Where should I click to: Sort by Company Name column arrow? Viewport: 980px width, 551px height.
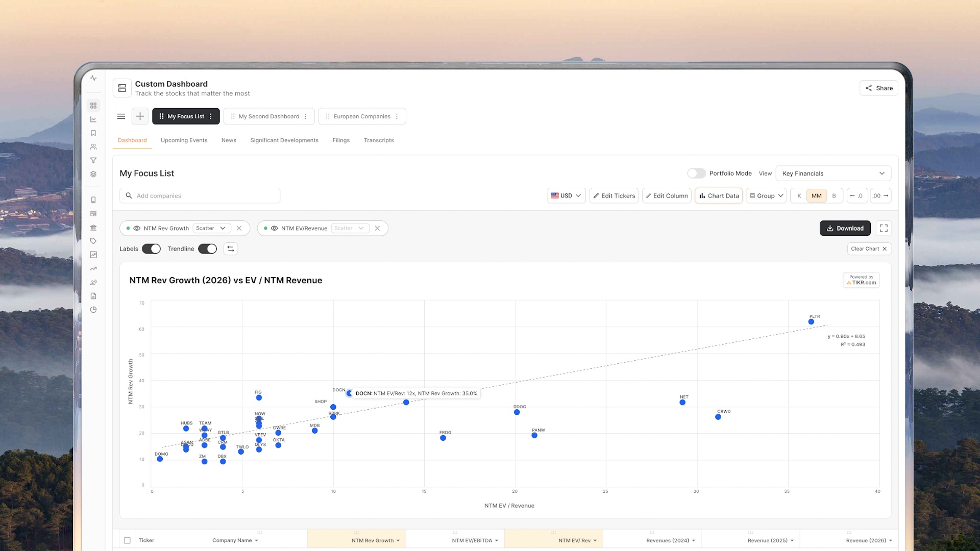coord(256,541)
